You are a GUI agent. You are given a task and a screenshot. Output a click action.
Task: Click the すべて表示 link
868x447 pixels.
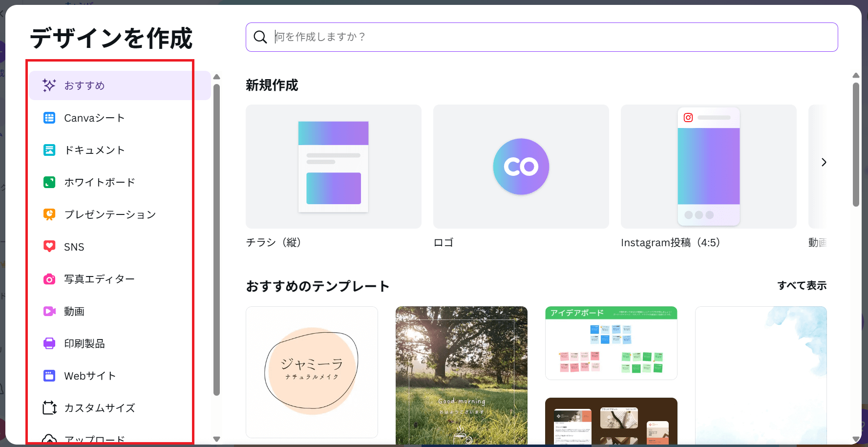802,285
